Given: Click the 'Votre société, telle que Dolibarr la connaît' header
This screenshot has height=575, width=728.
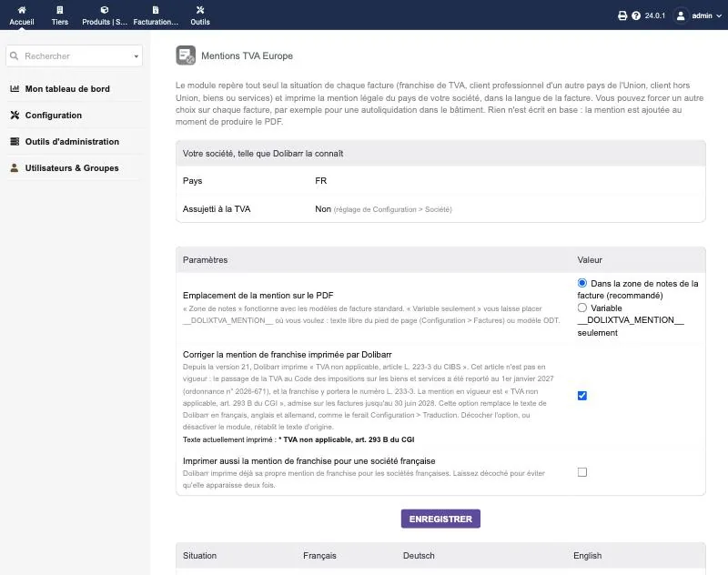Looking at the screenshot, I should [263, 154].
